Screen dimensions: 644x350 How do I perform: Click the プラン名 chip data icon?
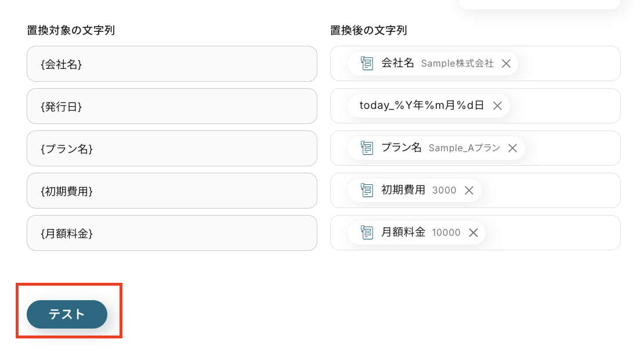(367, 148)
